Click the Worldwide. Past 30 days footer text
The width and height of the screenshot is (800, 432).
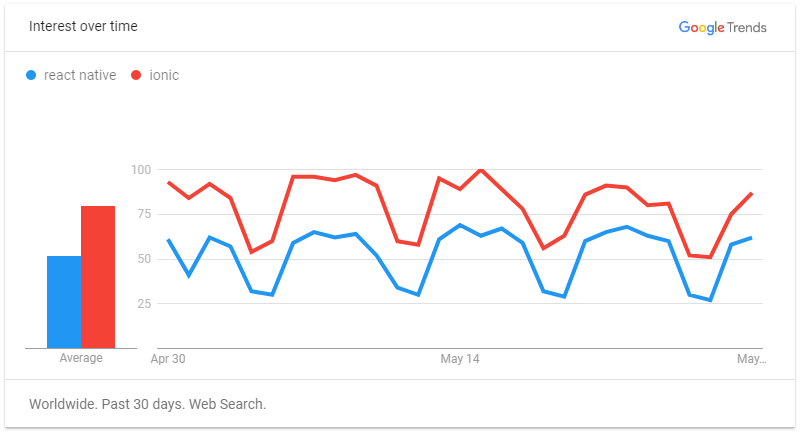(147, 404)
